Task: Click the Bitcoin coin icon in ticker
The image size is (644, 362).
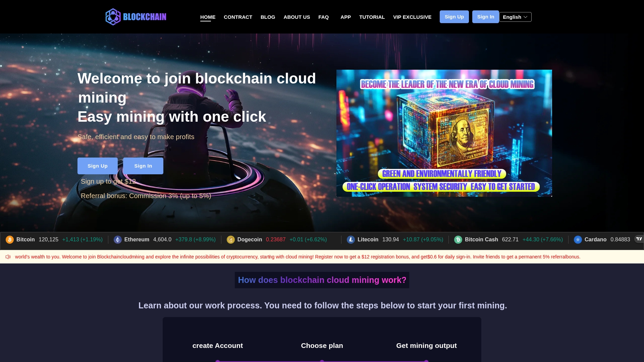Action: tap(10, 240)
